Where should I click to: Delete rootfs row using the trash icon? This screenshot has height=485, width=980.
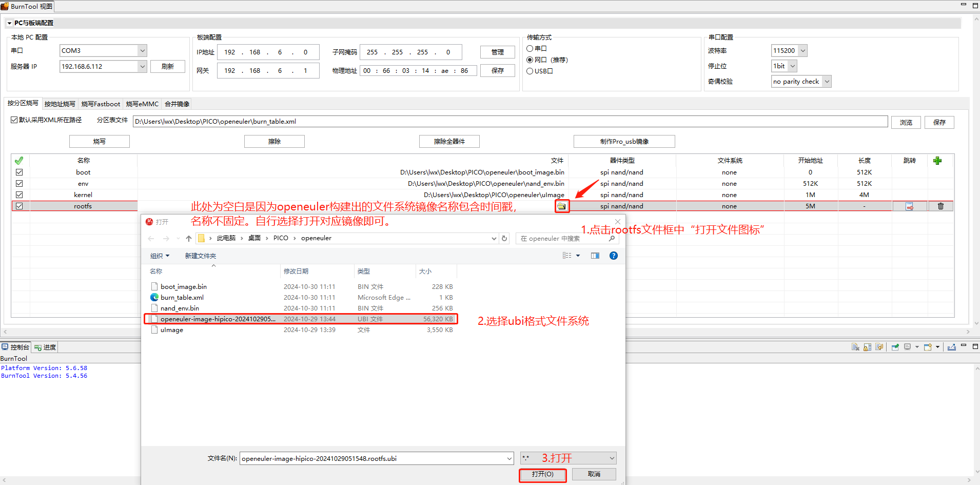pos(940,206)
